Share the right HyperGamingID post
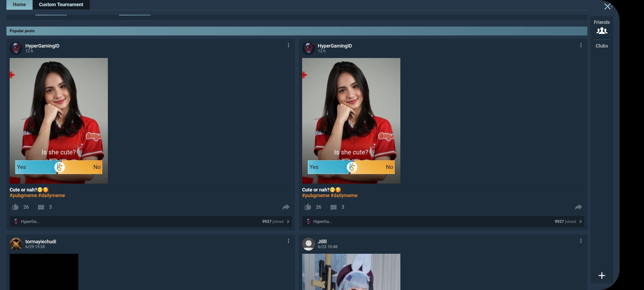This screenshot has height=290, width=644. coord(578,207)
